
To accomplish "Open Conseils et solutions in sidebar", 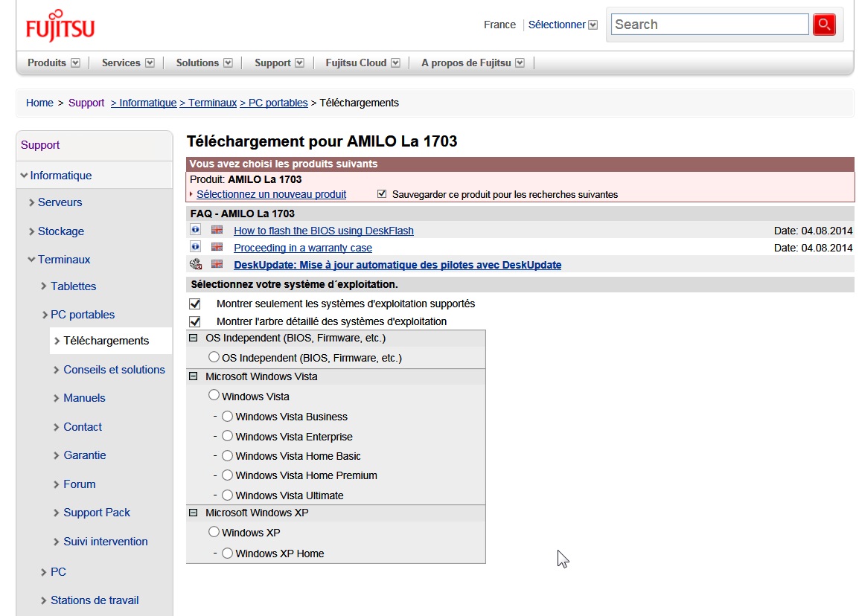I will (114, 370).
